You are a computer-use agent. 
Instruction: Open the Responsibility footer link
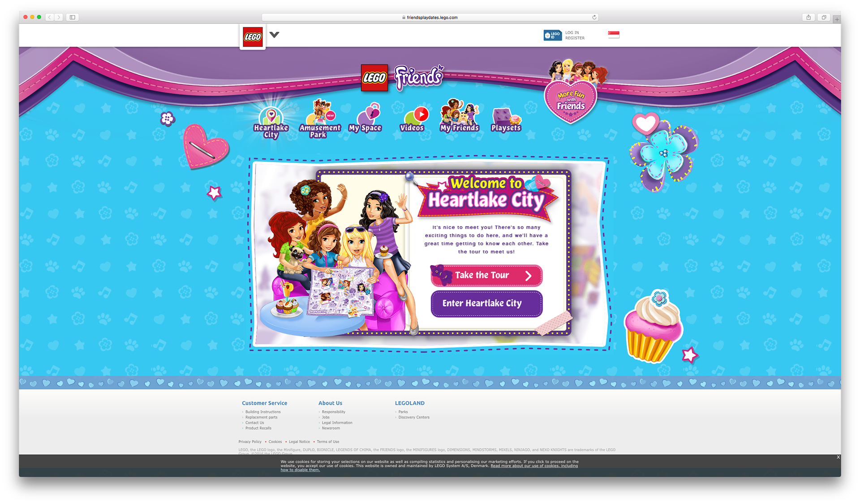tap(333, 412)
